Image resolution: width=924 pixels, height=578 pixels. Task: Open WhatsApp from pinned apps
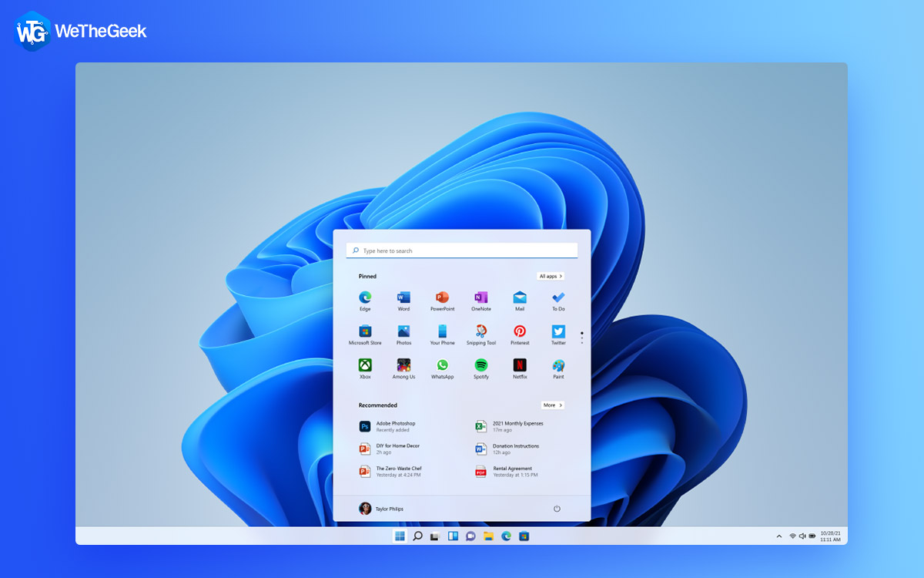pyautogui.click(x=442, y=368)
